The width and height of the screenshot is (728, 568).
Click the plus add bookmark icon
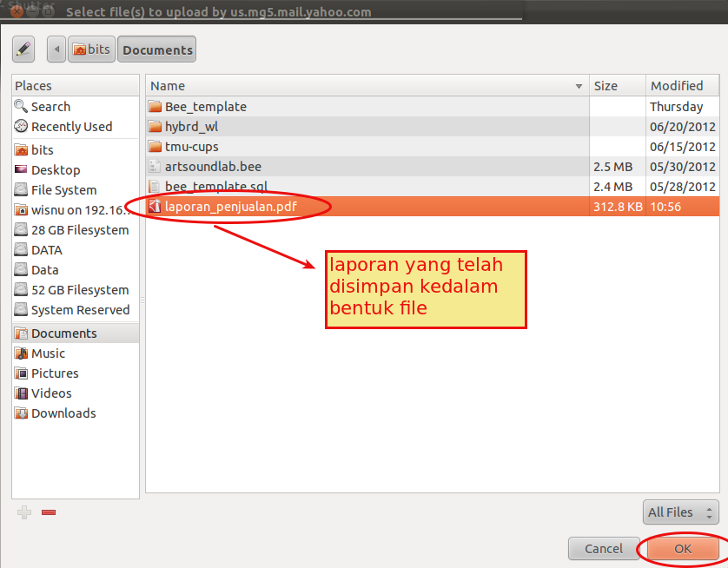point(24,512)
